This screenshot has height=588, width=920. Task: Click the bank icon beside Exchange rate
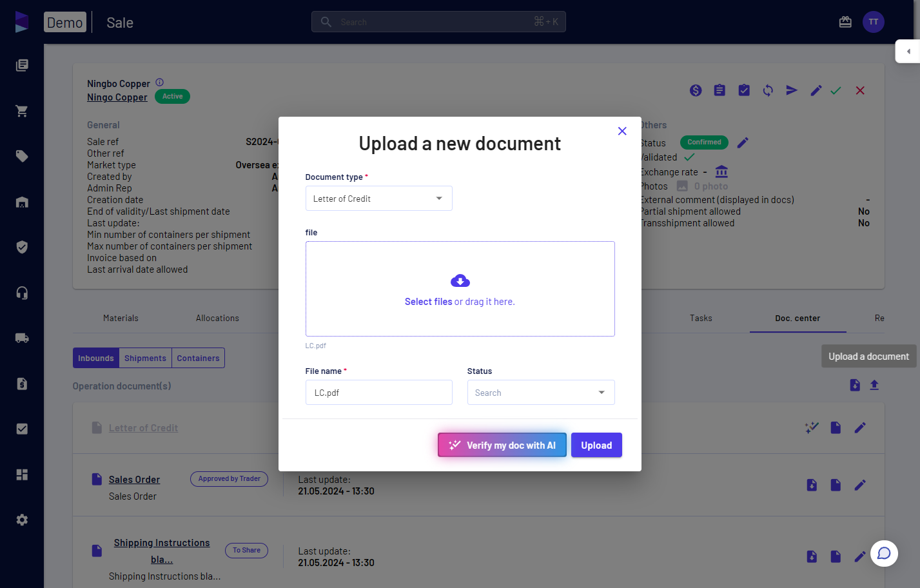pyautogui.click(x=721, y=171)
